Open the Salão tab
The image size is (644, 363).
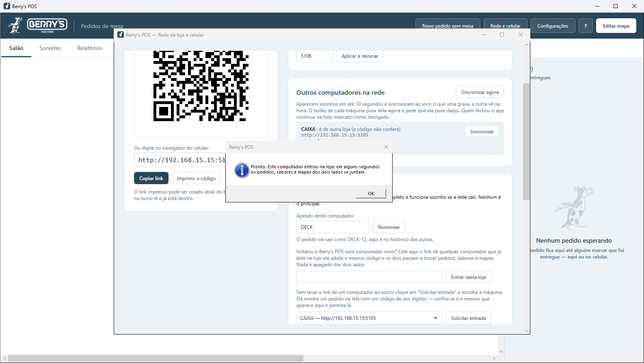coord(16,48)
